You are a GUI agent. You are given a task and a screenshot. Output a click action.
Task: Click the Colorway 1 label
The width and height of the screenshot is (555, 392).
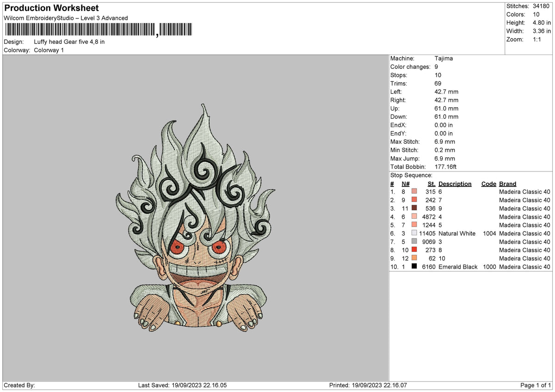click(x=49, y=50)
